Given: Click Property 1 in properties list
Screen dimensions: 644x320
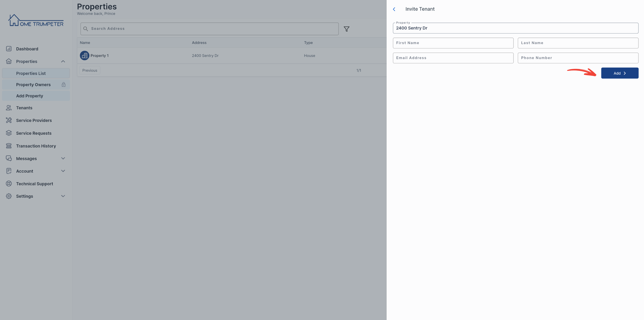Looking at the screenshot, I should pos(100,55).
